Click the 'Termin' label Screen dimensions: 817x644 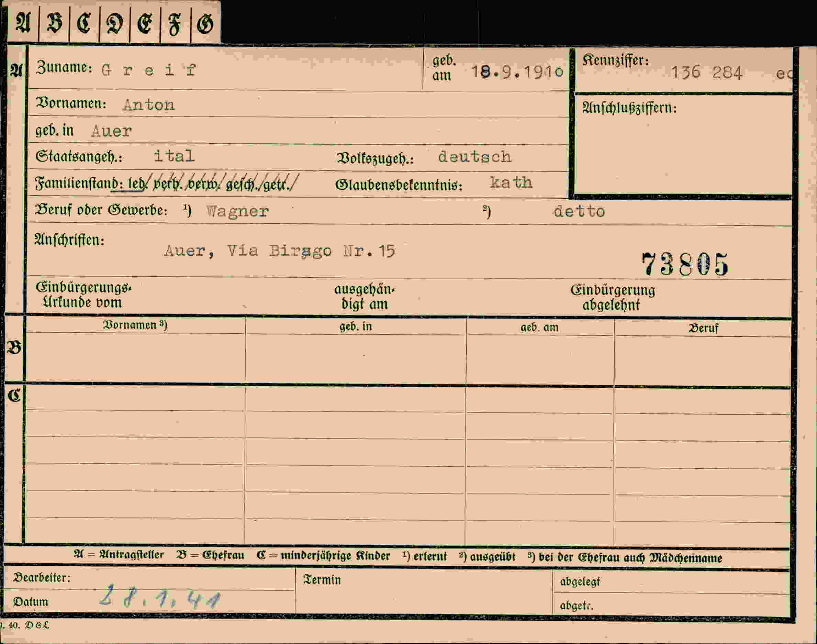pos(322,580)
